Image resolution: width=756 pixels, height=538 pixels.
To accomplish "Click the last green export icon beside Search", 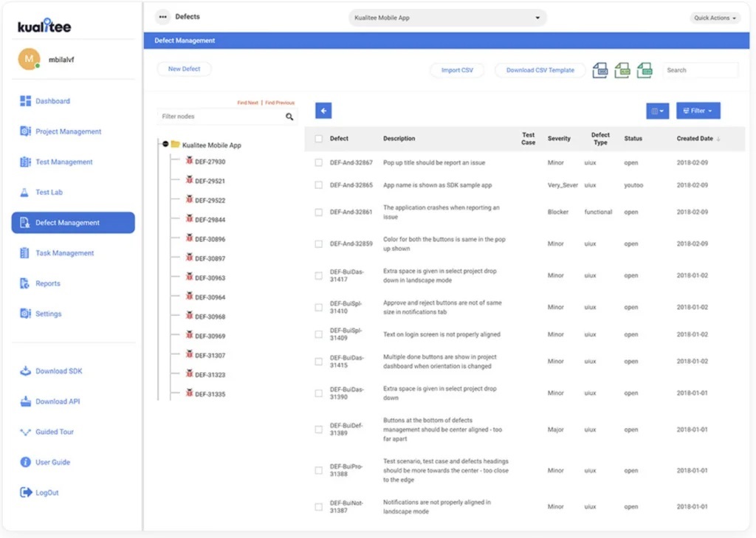I will coord(645,70).
